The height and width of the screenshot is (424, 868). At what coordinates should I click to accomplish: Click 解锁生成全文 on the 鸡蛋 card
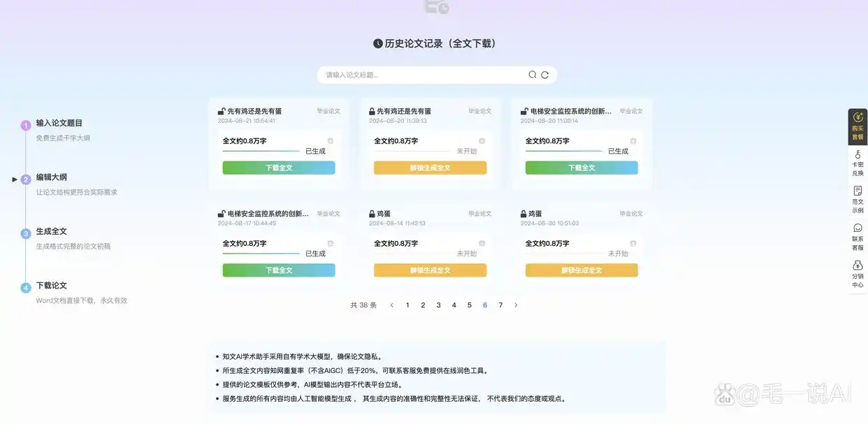(430, 270)
